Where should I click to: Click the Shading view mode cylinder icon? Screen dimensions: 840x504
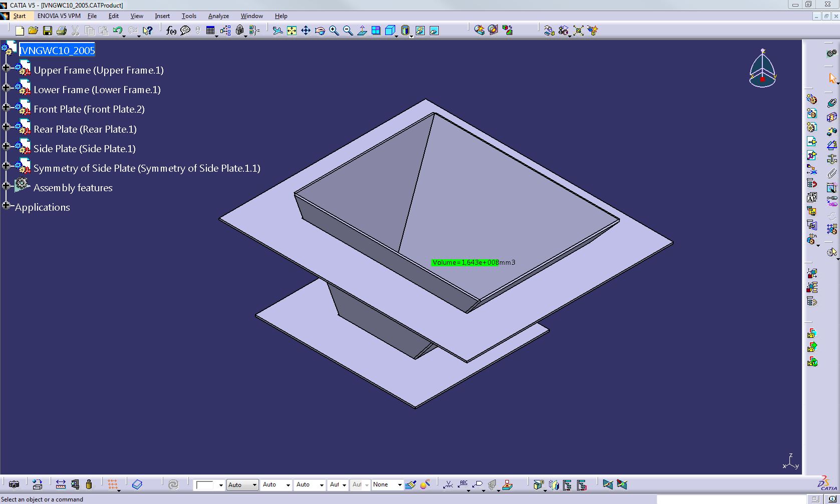pos(405,31)
